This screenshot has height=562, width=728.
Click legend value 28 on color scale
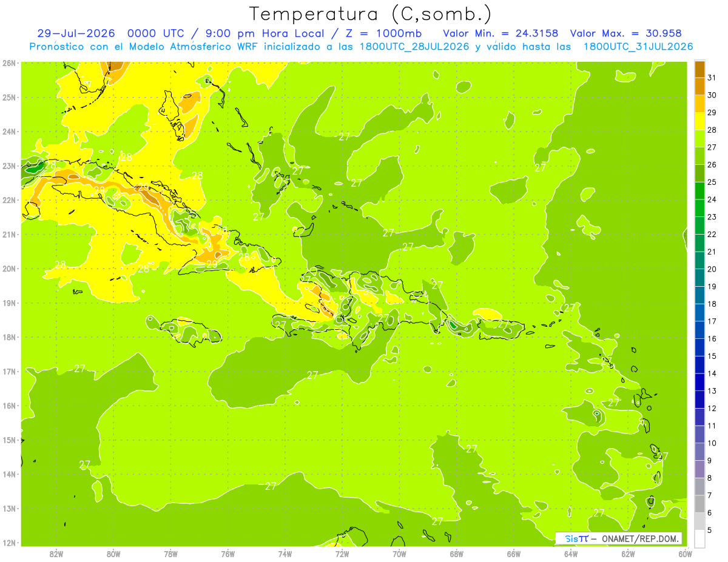[712, 130]
